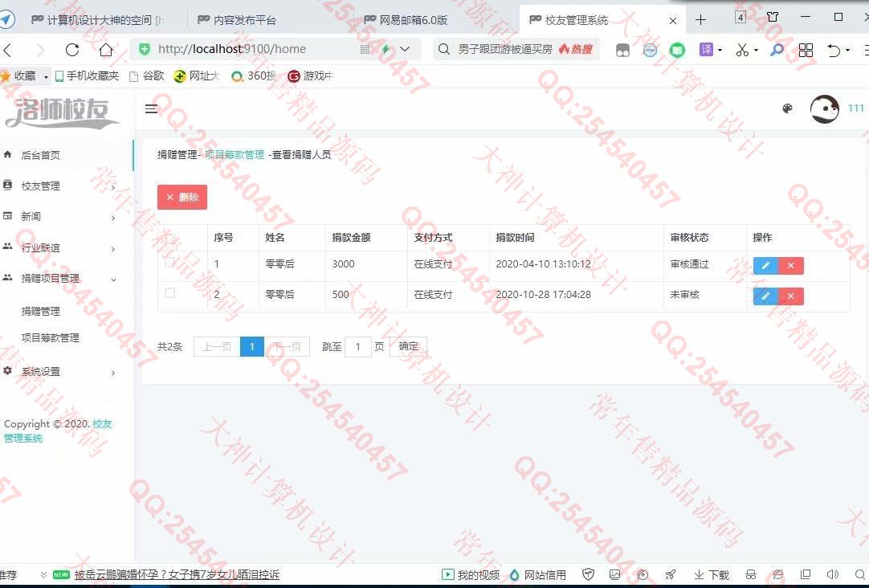Image resolution: width=869 pixels, height=588 pixels.
Task: Focus the jump-to page number field
Action: pyautogui.click(x=358, y=346)
